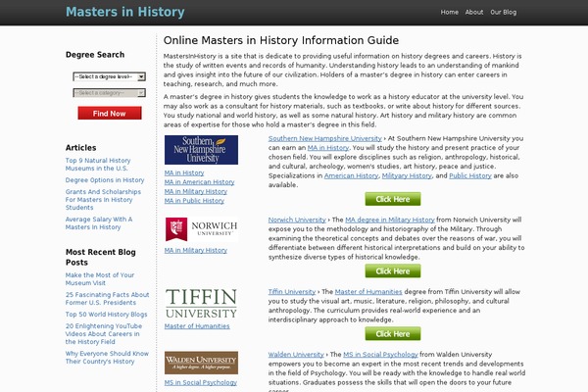Click the Norwich University text link

tap(297, 220)
